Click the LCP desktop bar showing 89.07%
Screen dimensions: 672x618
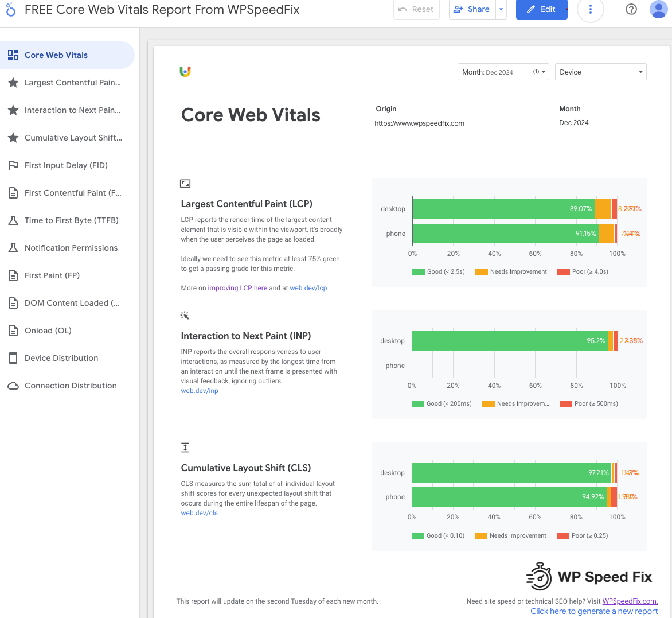tap(503, 209)
